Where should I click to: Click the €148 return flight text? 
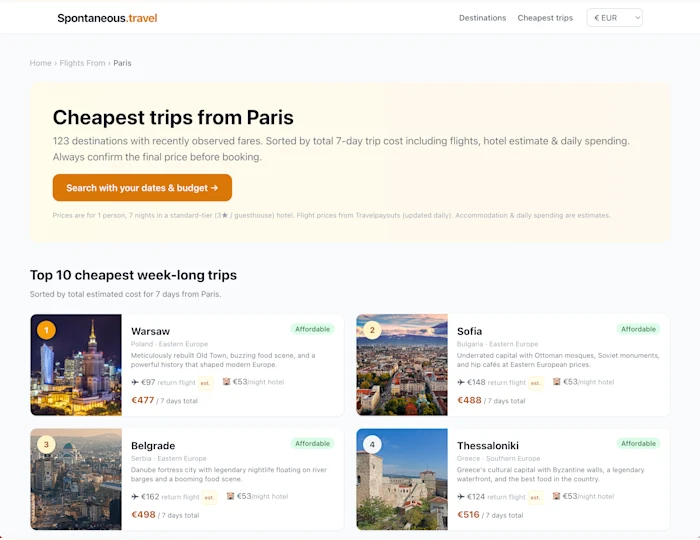click(x=496, y=382)
